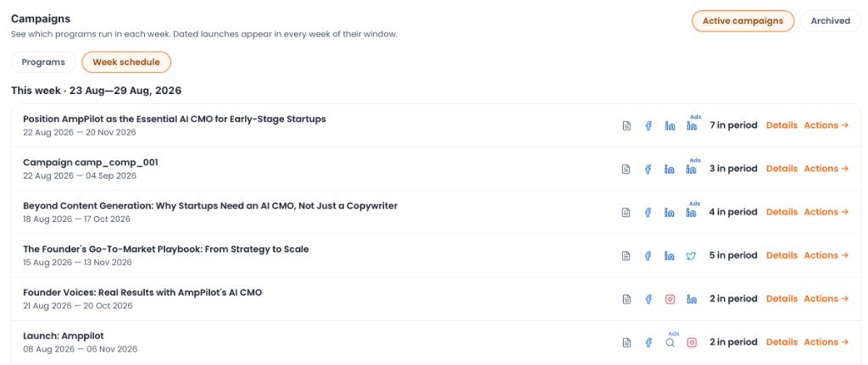This screenshot has height=365, width=868.
Task: View Details for Founder's Go-To-Market Playbook
Action: coord(782,255)
